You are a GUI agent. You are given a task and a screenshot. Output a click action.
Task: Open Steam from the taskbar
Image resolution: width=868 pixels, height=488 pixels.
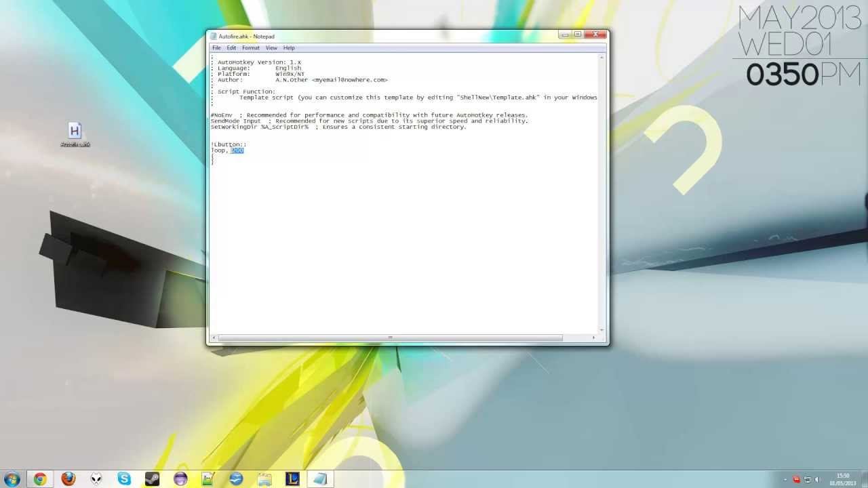[152, 479]
